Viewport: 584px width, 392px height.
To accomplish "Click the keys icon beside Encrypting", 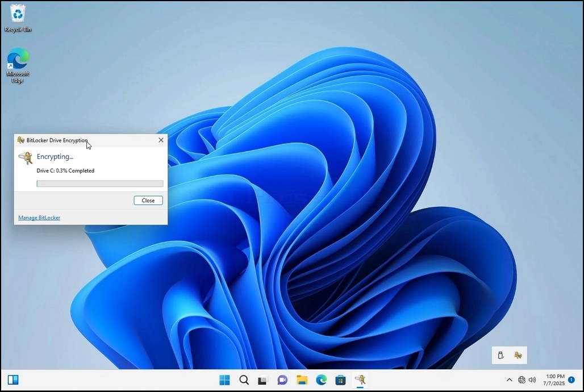I will pyautogui.click(x=26, y=157).
